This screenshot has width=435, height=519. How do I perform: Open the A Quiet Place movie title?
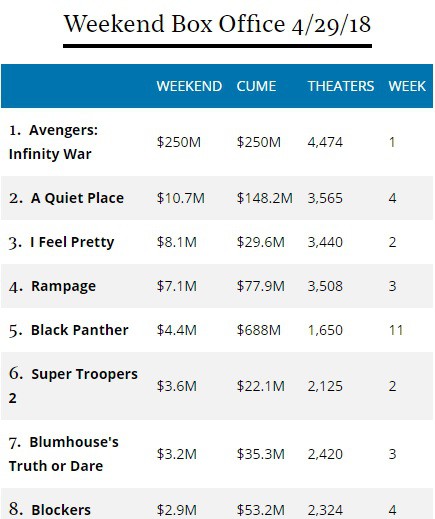tap(77, 198)
